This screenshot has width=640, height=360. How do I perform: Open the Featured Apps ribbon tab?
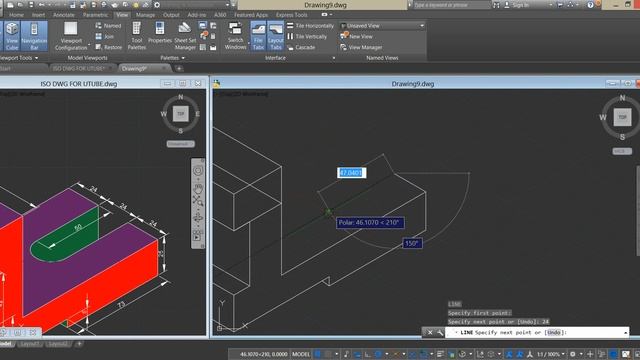[251, 15]
